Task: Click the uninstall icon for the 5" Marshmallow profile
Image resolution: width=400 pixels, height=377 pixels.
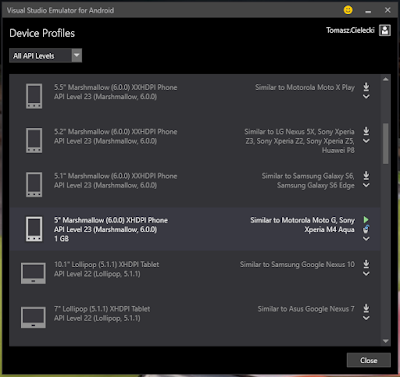Action: pyautogui.click(x=366, y=229)
